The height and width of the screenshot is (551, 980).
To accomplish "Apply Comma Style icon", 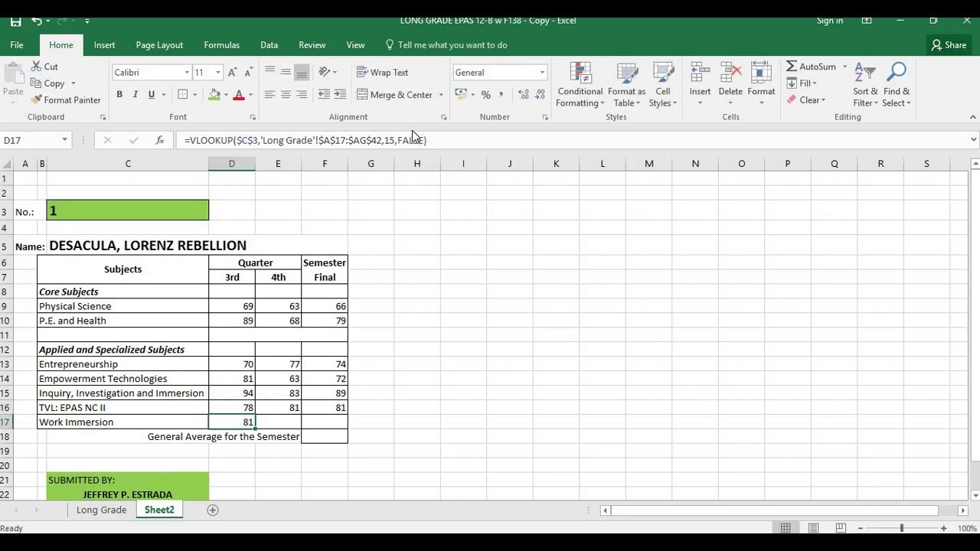I will coord(501,94).
